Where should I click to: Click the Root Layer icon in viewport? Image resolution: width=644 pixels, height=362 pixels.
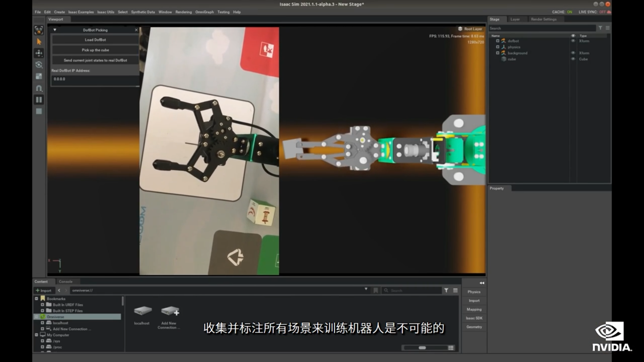(460, 29)
